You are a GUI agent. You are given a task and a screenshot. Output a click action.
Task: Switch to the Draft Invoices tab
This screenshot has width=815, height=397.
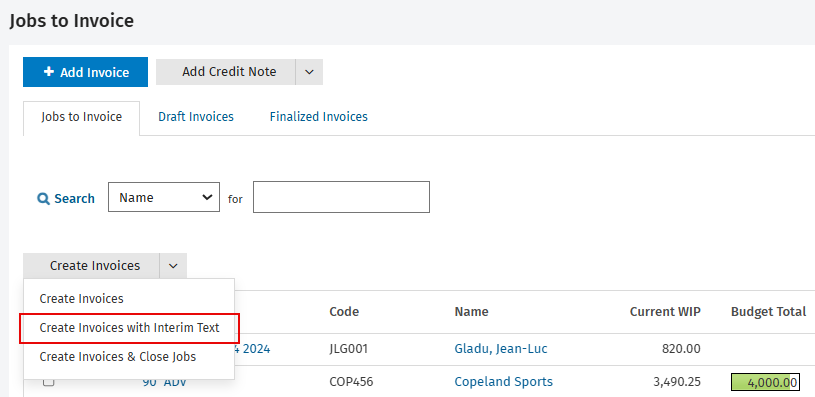196,117
